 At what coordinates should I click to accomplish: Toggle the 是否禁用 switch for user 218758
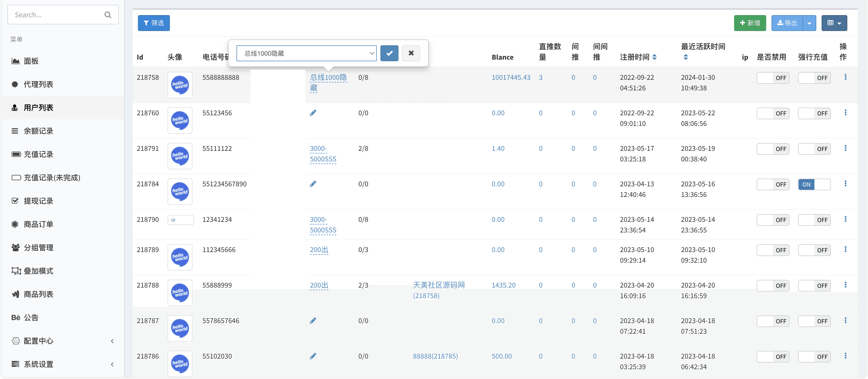pyautogui.click(x=773, y=78)
